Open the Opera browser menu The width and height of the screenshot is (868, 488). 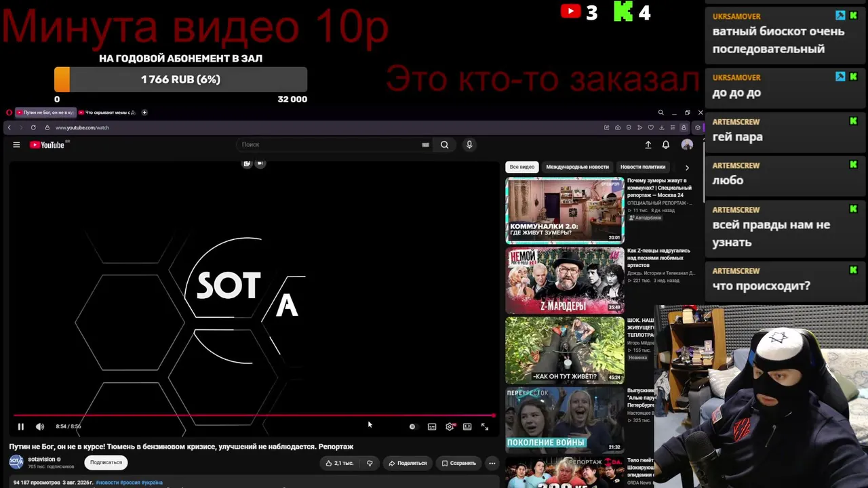tap(9, 113)
